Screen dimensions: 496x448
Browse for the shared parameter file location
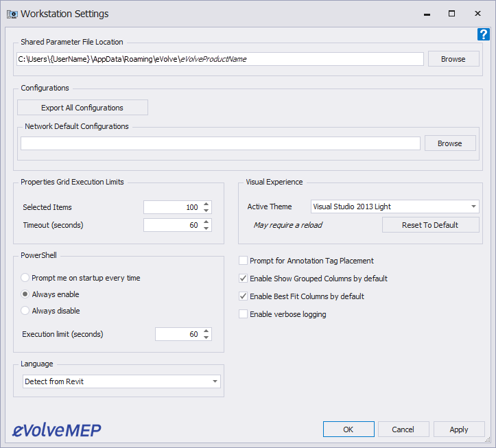(x=453, y=59)
